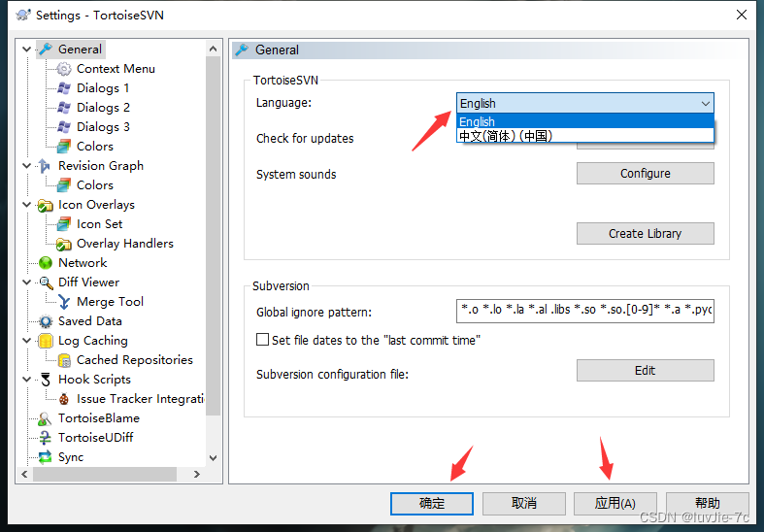Open the Saved Data settings page
Image resolution: width=764 pixels, height=532 pixels.
90,321
